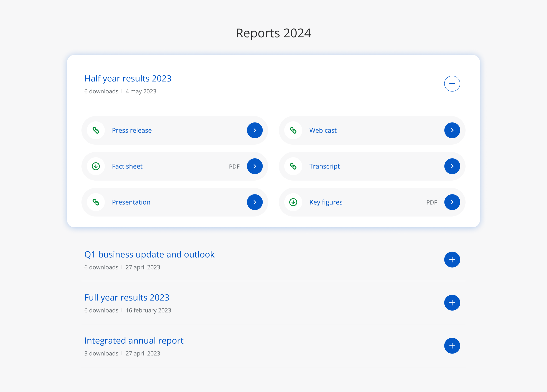This screenshot has width=547, height=392.
Task: Click the blue arrow on Key figures row
Action: (452, 202)
